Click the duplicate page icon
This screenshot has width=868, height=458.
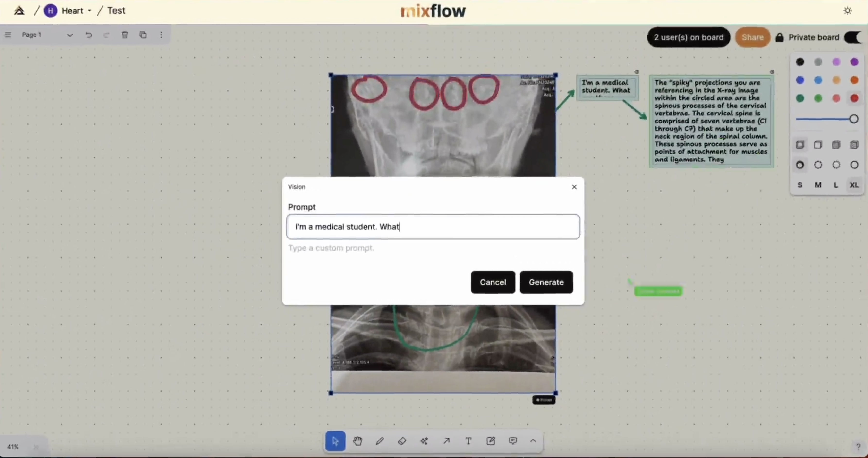143,35
